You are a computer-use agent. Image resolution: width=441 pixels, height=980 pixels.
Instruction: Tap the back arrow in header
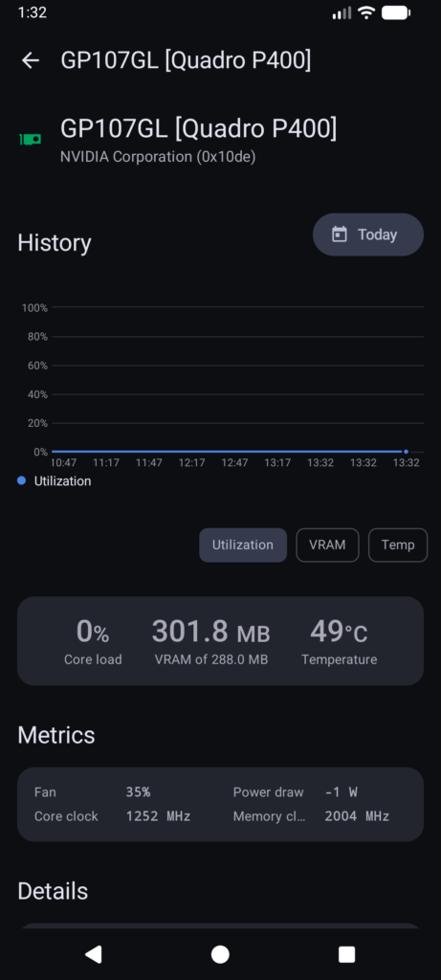(x=30, y=60)
